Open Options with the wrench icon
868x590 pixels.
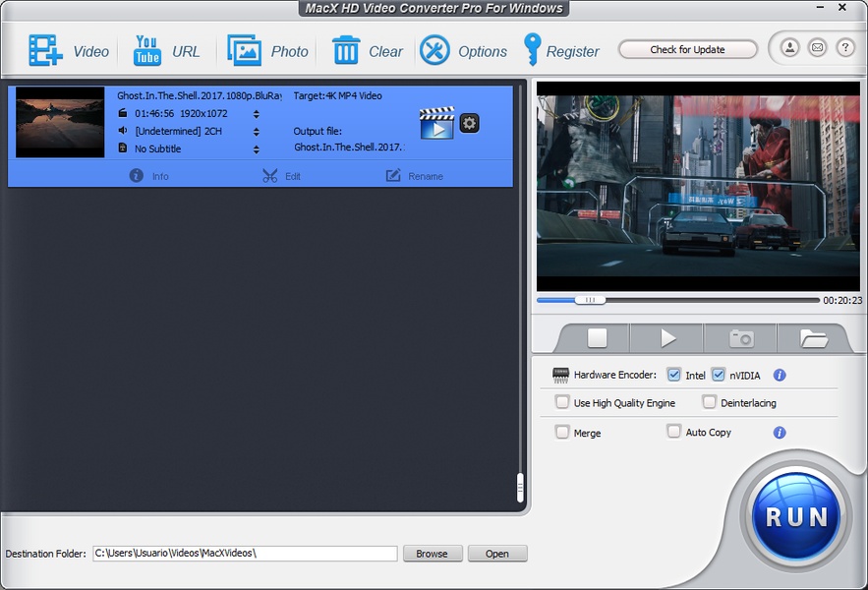pyautogui.click(x=434, y=50)
